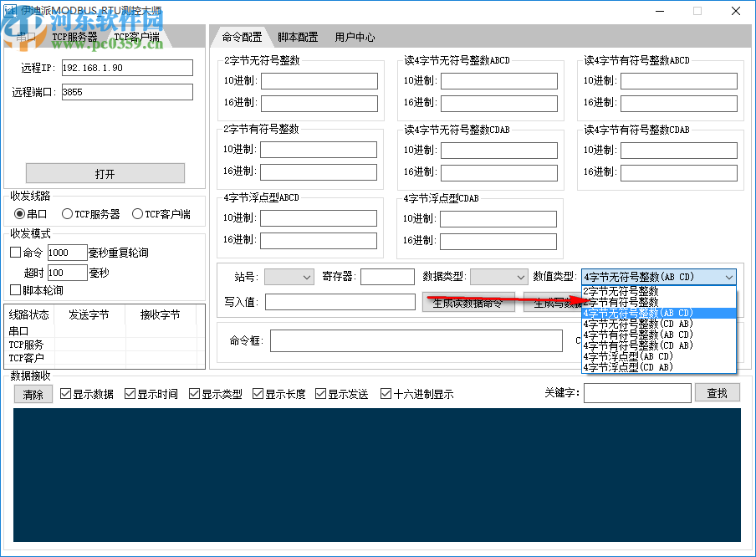Select the TCP客户端 radio button under 收发线路
This screenshot has width=756, height=557.
click(x=139, y=213)
